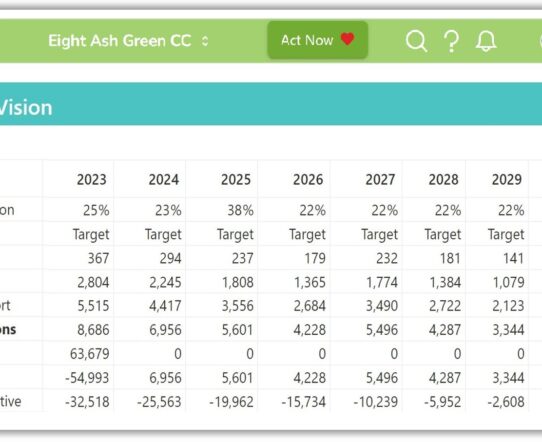Open the search magnifier icon
542x442 pixels.
tap(416, 41)
